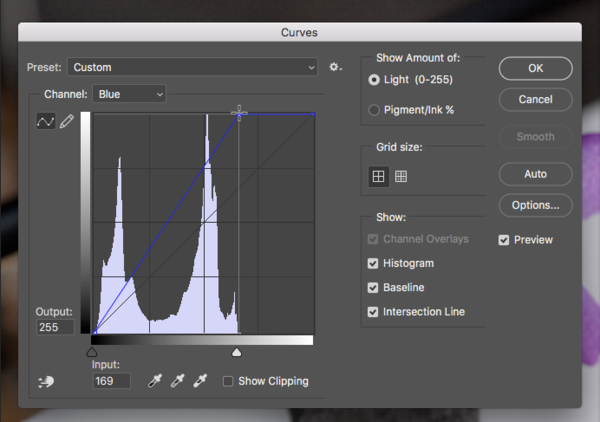Select the edit points curve tool
This screenshot has width=600, height=422.
click(45, 121)
